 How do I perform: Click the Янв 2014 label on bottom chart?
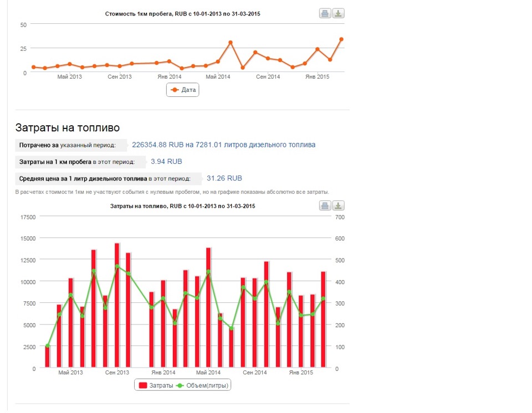click(x=163, y=373)
